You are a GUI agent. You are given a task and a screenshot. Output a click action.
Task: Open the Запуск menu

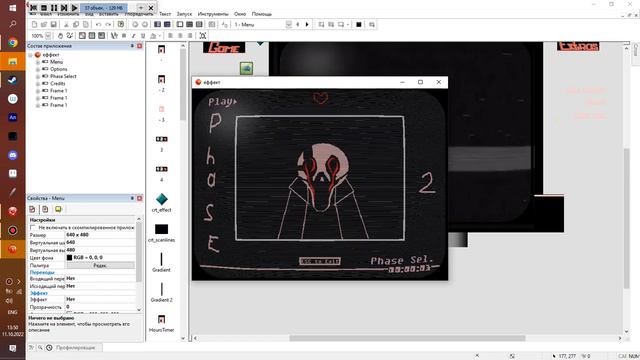184,14
